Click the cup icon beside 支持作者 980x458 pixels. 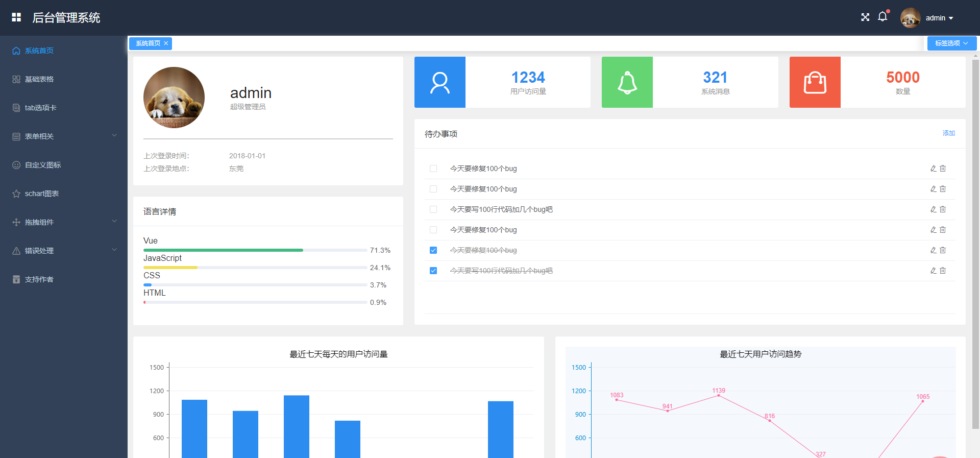pyautogui.click(x=16, y=279)
